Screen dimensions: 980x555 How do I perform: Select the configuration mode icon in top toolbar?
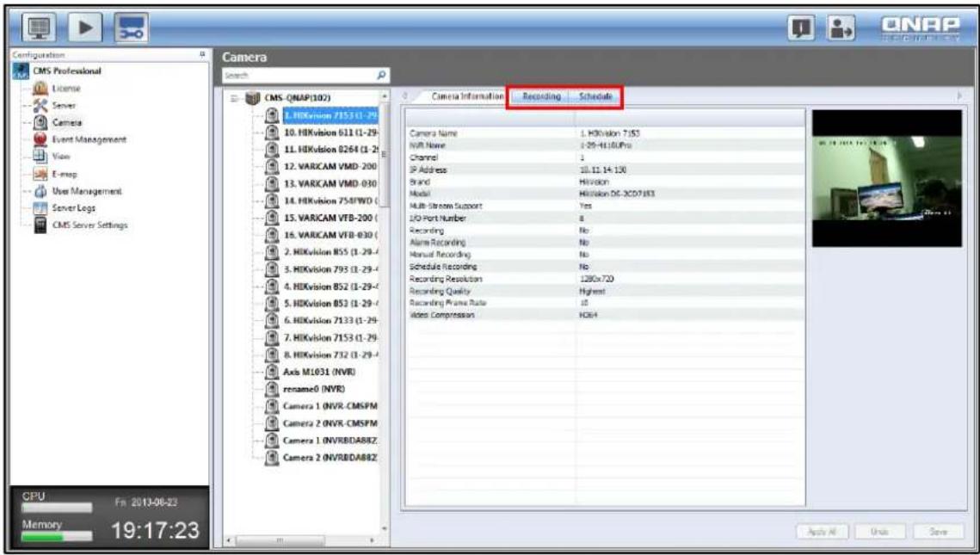click(x=132, y=28)
